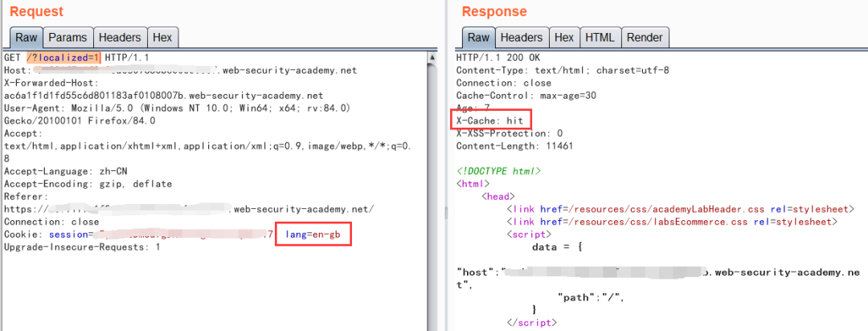The width and height of the screenshot is (868, 331).
Task: Click the <!DOCTYPE html> line
Action: coord(498,171)
